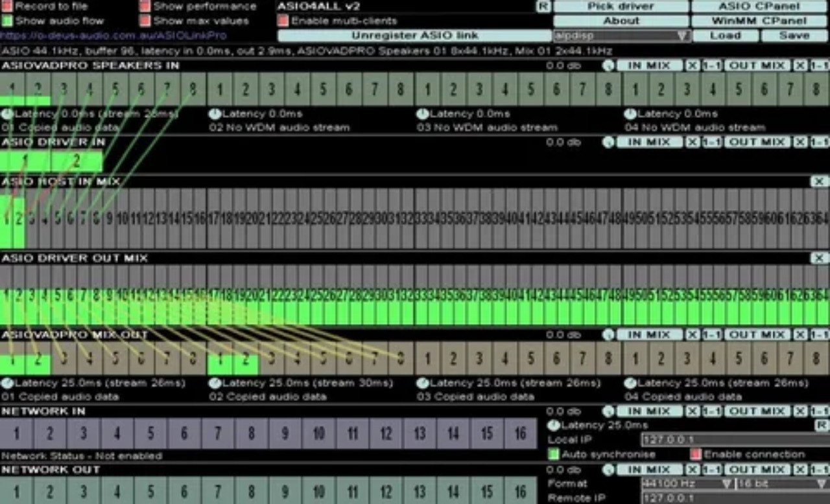Select ASIO Driver In channel 2
This screenshot has width=830, height=504.
(x=77, y=161)
